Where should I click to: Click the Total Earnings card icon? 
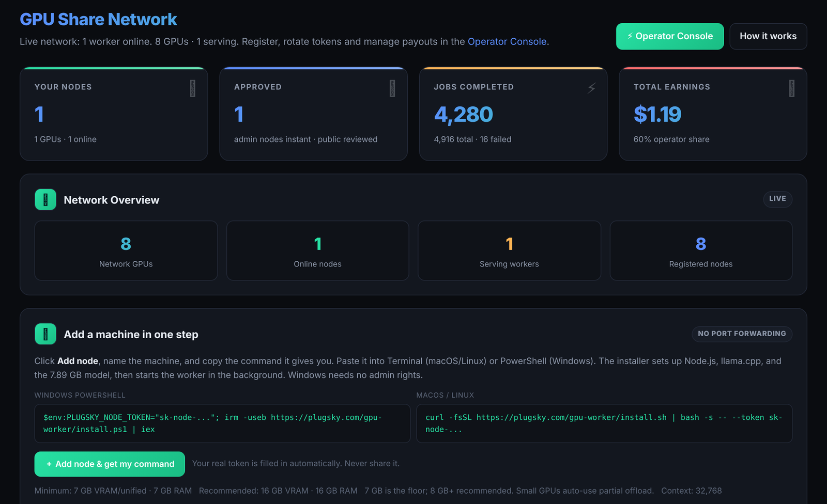pyautogui.click(x=792, y=88)
